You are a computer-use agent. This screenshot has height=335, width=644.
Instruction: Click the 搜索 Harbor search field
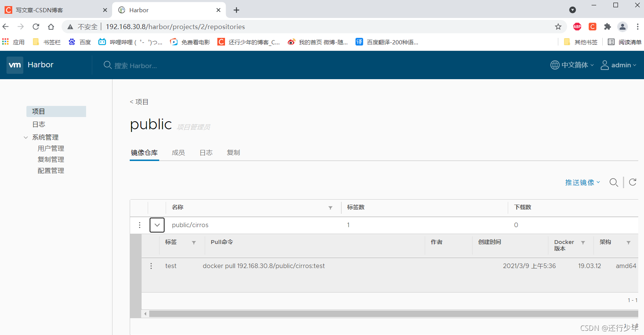click(135, 66)
